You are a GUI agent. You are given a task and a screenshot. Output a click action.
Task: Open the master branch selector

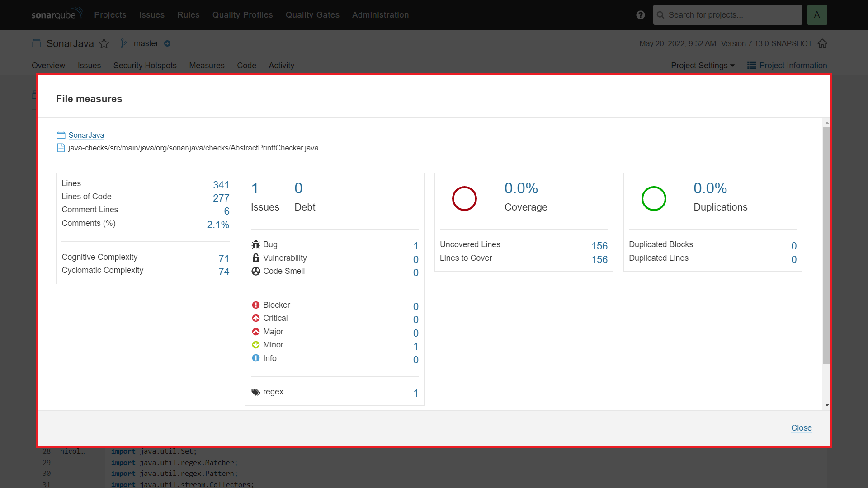(x=146, y=43)
